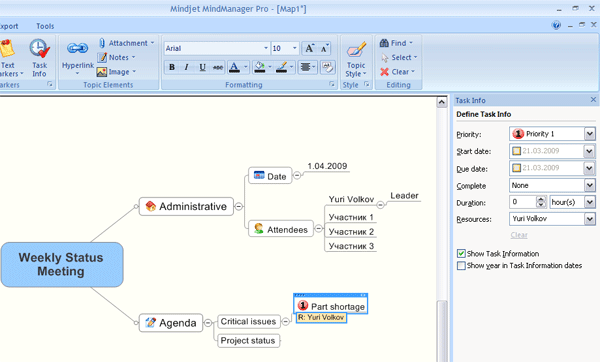Uncheck Show Task Information checkbox
This screenshot has width=600, height=362.
[x=461, y=253]
